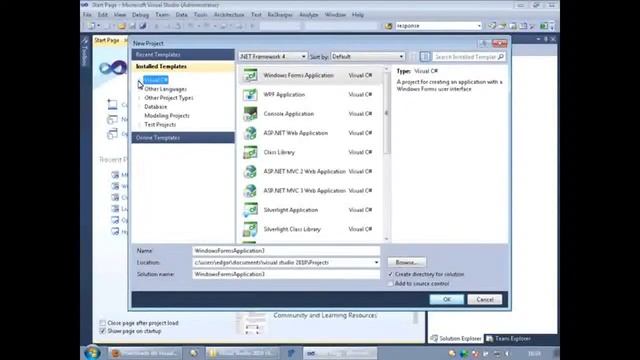Open the ReSharper menu

coord(280,15)
